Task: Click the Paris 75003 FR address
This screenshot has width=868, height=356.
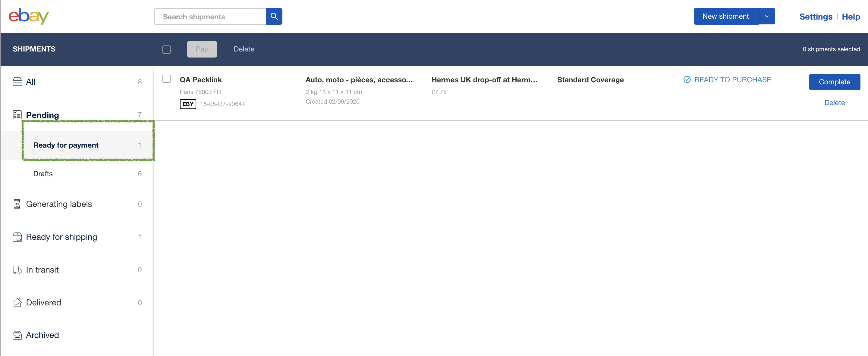Action: point(200,92)
